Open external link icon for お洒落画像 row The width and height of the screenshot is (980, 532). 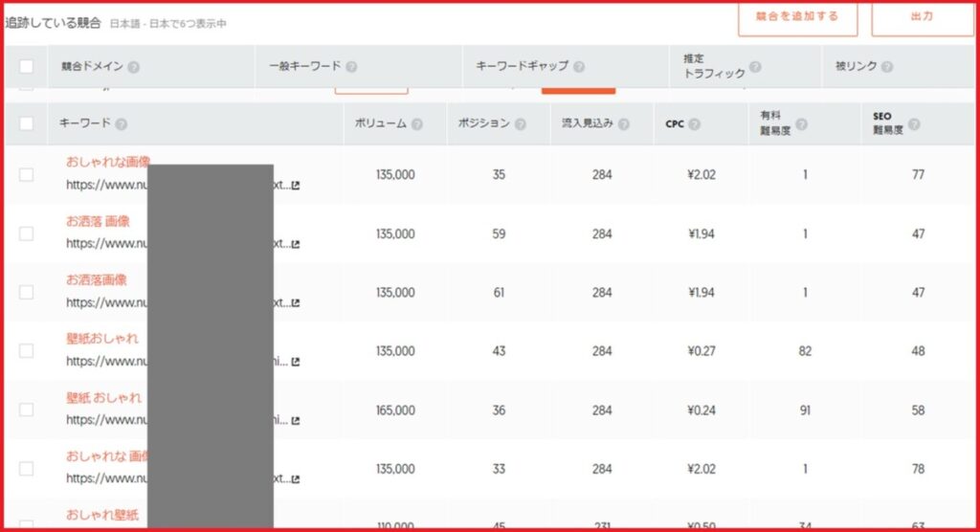click(x=296, y=303)
